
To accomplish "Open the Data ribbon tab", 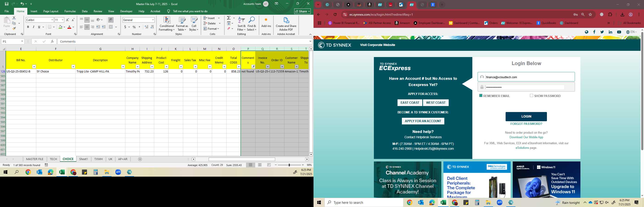I will pyautogui.click(x=85, y=11).
